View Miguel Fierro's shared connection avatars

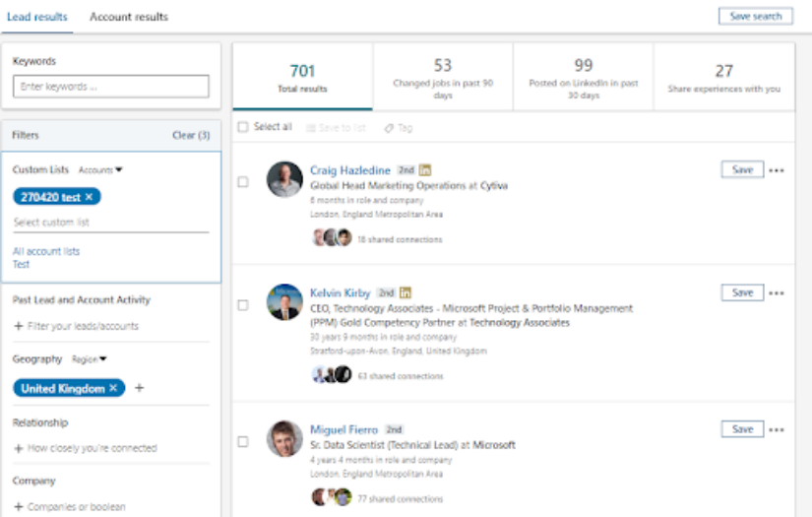pos(332,497)
